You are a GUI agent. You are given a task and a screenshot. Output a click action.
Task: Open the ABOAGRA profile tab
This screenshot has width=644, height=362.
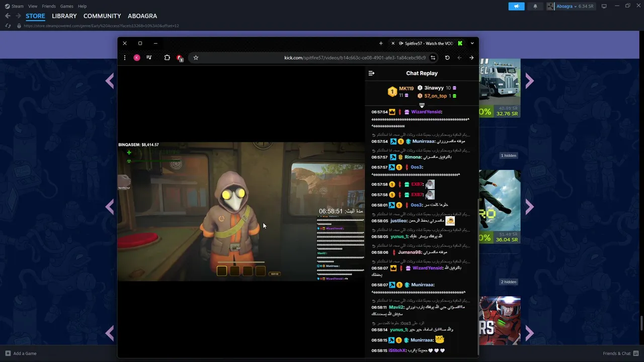[142, 16]
